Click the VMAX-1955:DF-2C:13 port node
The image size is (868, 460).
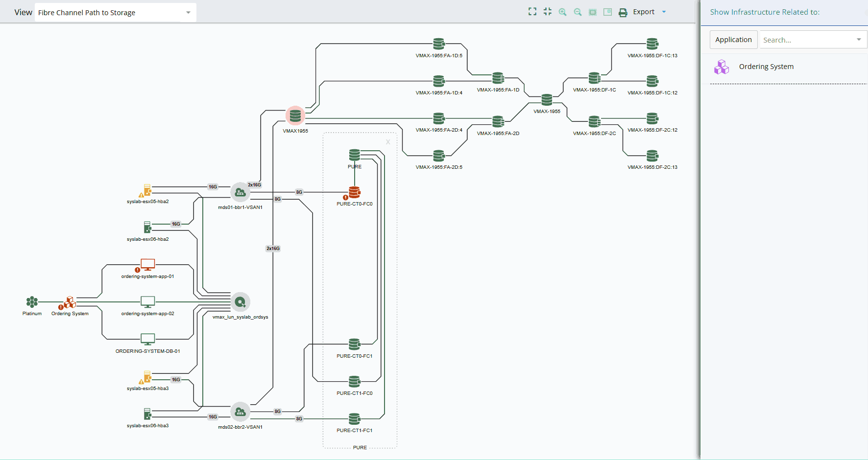tap(652, 156)
